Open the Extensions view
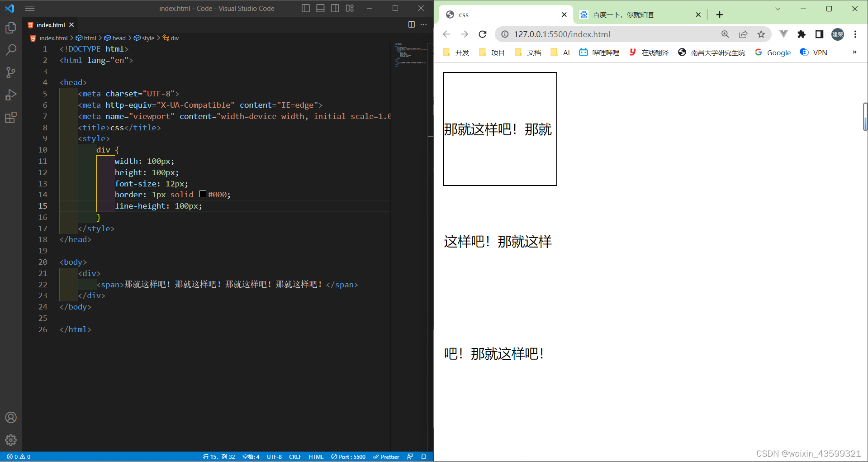 (11, 118)
